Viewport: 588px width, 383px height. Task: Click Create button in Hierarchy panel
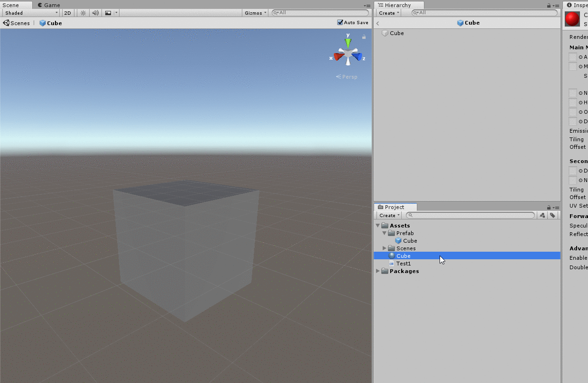(x=388, y=13)
